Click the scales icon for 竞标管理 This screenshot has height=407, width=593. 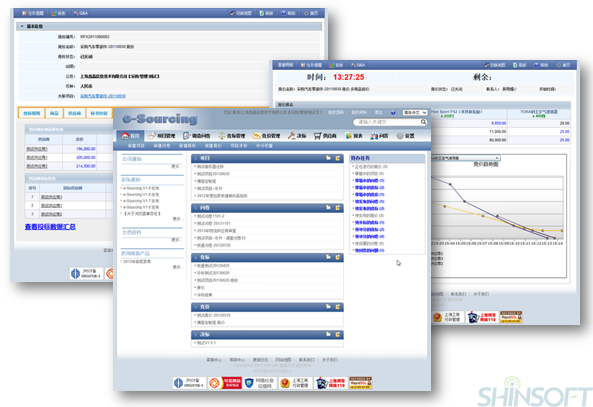tap(222, 136)
